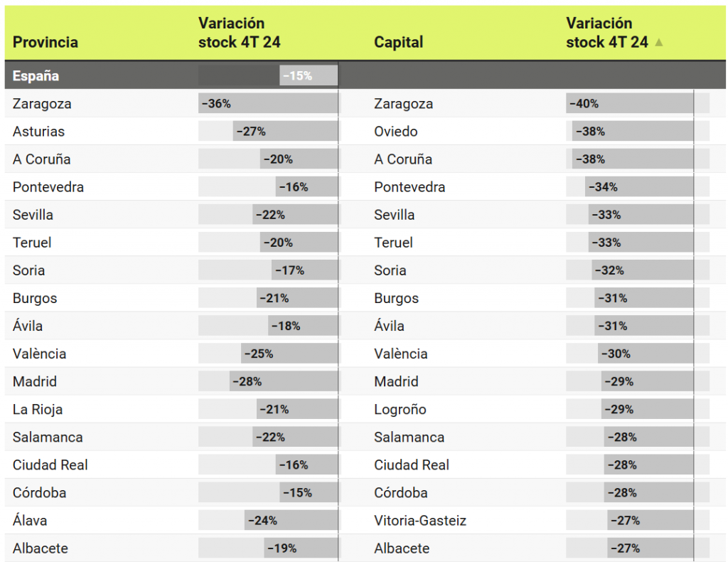Click the Zaragoza capital −40% bar
Image resolution: width=728 pixels, height=562 pixels.
(x=630, y=104)
